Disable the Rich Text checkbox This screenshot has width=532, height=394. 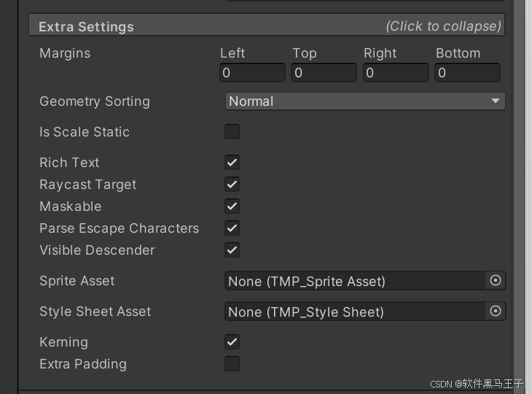232,163
